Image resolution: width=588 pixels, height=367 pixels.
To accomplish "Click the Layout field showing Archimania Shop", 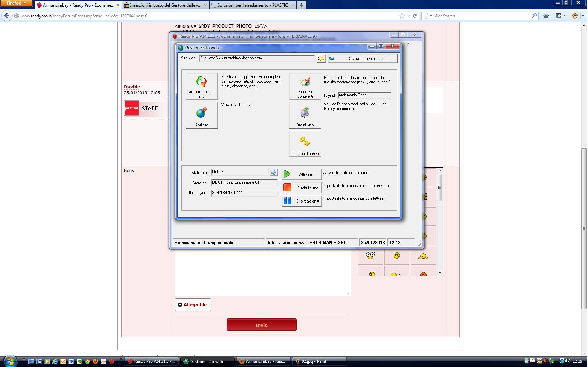I will (364, 95).
